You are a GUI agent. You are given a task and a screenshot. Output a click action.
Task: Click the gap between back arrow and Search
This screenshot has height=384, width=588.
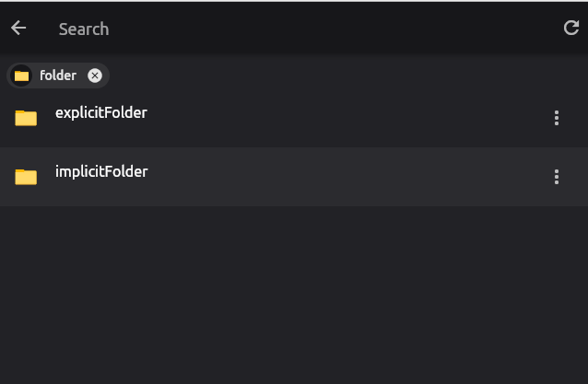click(42, 29)
